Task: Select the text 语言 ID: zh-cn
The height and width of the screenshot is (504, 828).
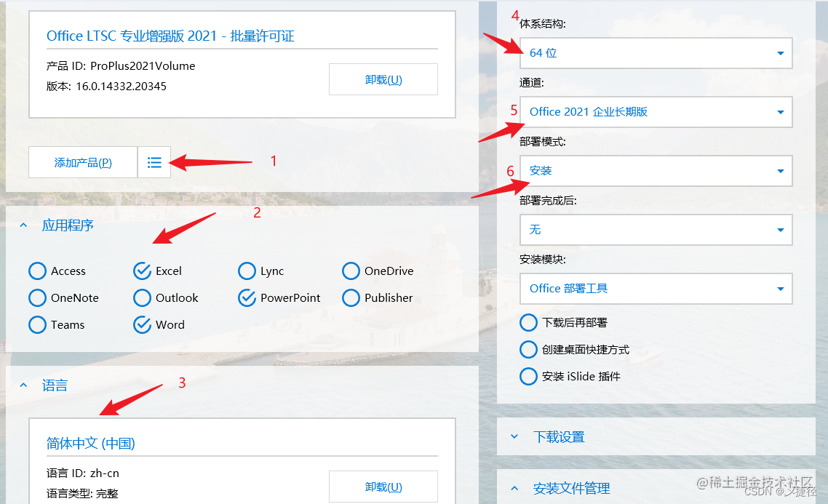Action: point(83,473)
